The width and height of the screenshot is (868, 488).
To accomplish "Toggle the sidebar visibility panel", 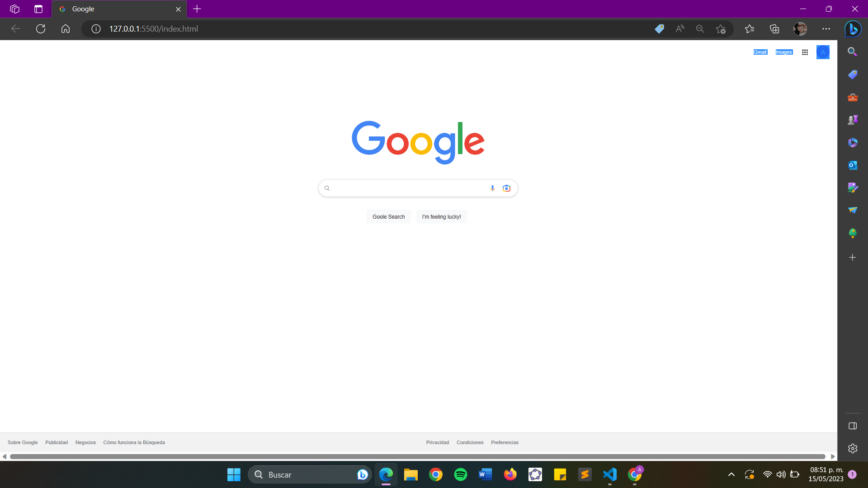I will point(853,426).
